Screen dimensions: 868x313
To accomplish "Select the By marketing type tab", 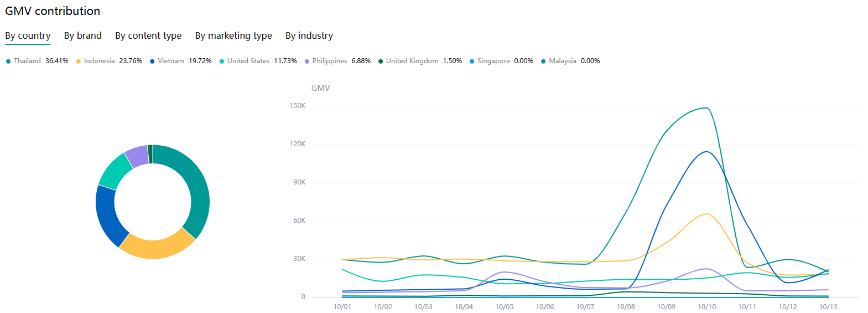I will pos(233,35).
